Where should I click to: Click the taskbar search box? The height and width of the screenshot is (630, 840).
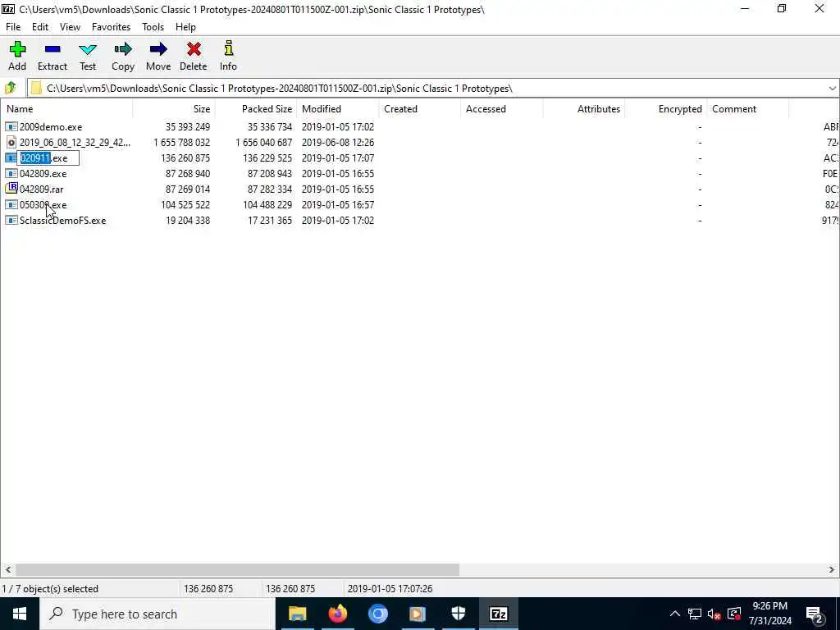(157, 614)
